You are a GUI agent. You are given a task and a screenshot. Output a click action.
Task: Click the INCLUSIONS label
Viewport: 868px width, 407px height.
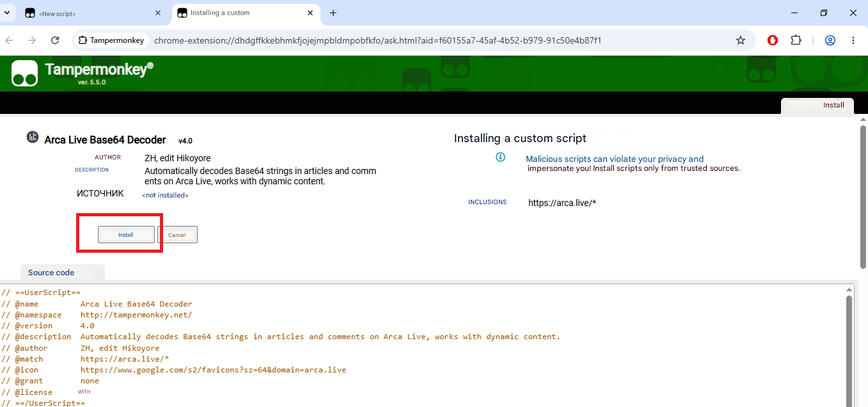(x=487, y=202)
